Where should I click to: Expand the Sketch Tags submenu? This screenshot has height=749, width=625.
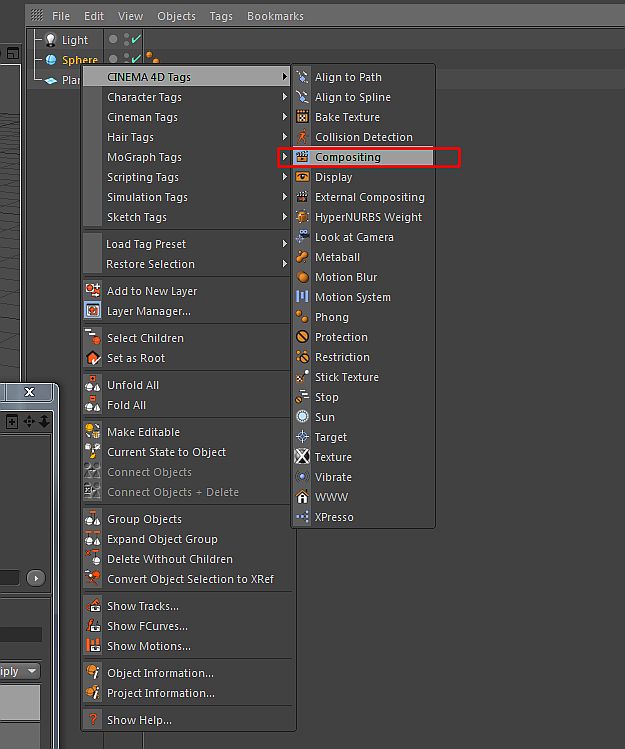click(x=186, y=217)
